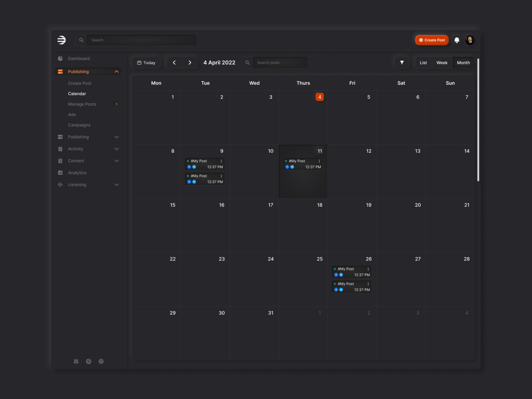This screenshot has height=399, width=532.
Task: Collapse the highlighted Publishing section
Action: [116, 72]
